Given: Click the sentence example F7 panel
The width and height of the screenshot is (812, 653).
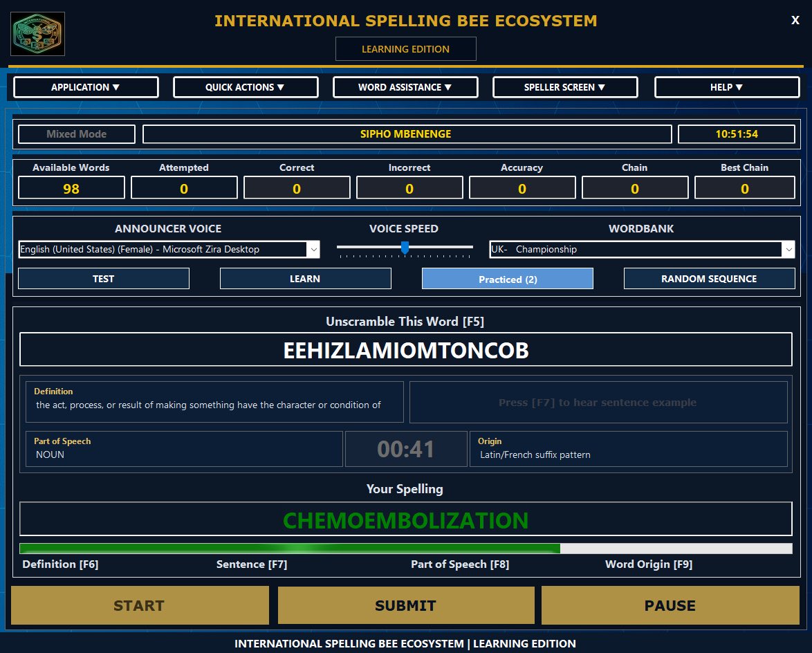Looking at the screenshot, I should 598,402.
